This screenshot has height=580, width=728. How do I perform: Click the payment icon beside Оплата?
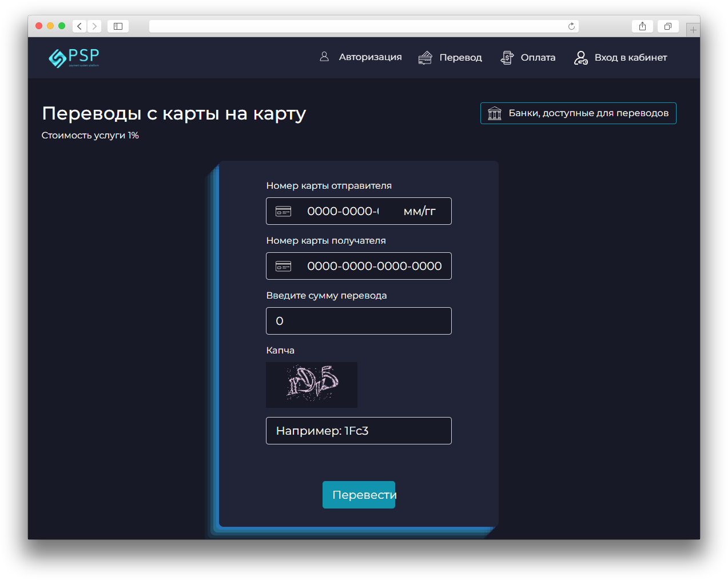pyautogui.click(x=507, y=58)
